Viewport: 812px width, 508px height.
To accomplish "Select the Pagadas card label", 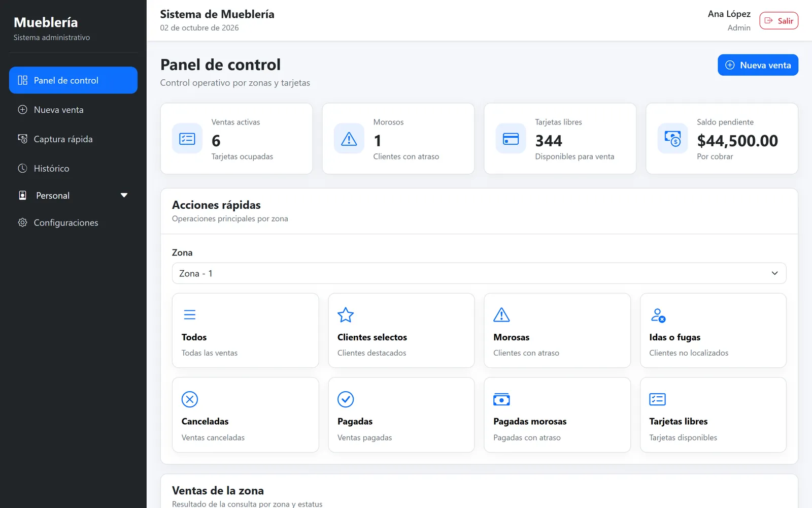I will [355, 422].
